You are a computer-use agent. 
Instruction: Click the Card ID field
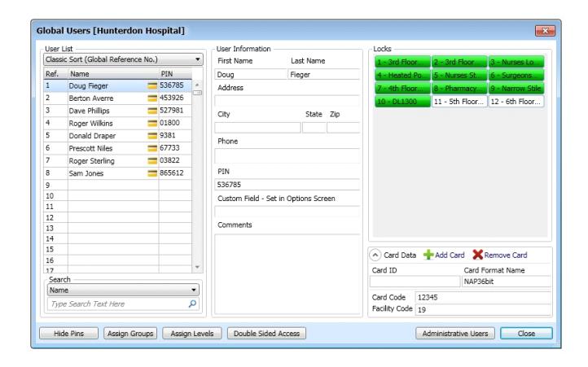[415, 282]
